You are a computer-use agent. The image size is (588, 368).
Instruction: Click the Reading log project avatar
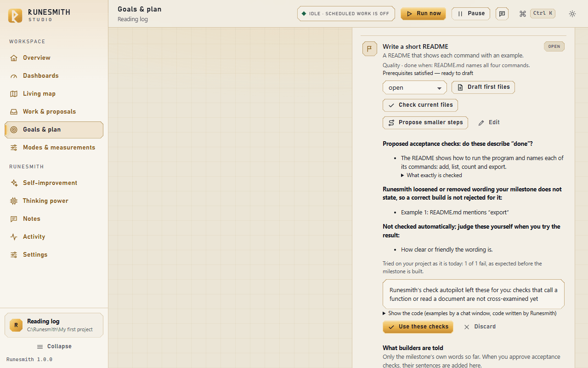pyautogui.click(x=16, y=325)
